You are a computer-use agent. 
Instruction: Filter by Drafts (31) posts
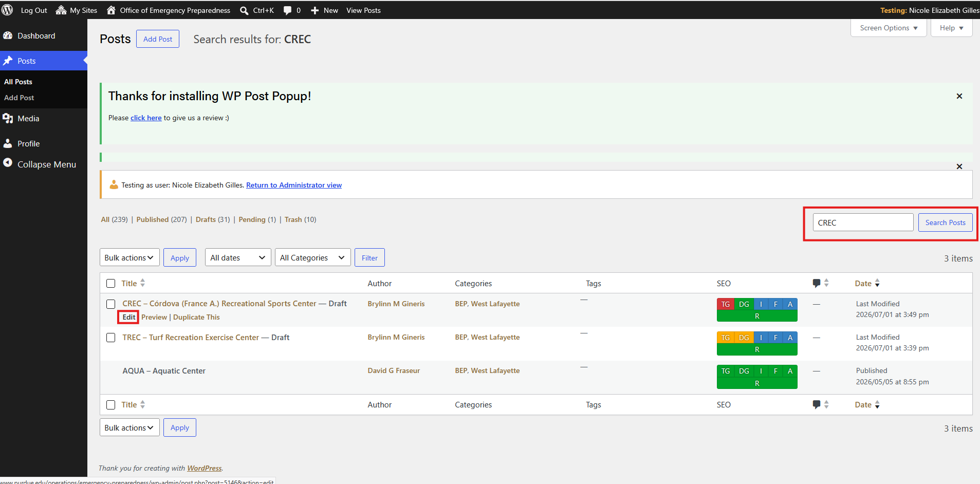[x=213, y=219]
